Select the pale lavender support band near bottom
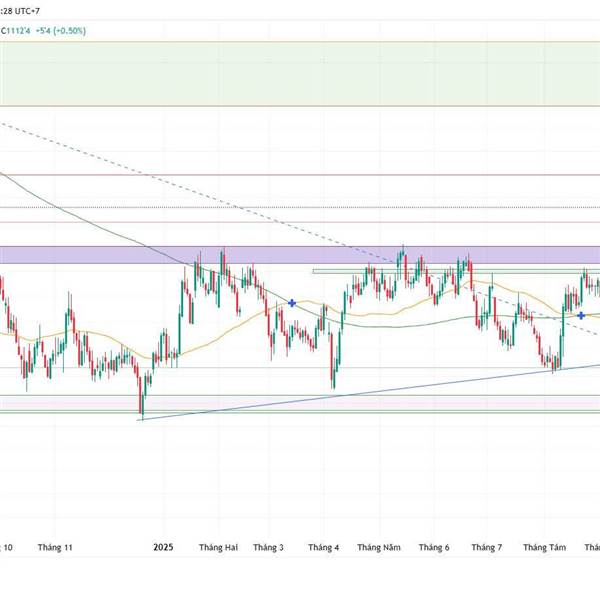 click(300, 403)
